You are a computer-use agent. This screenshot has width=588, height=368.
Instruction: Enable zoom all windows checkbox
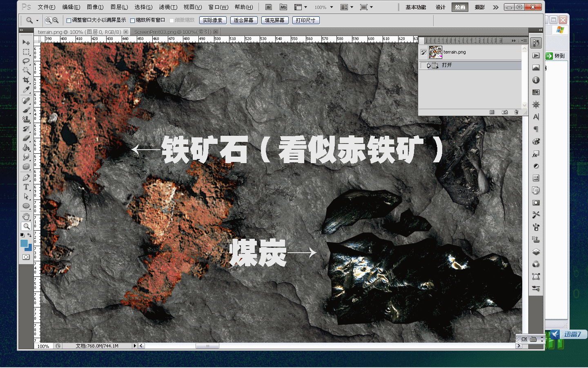(132, 20)
